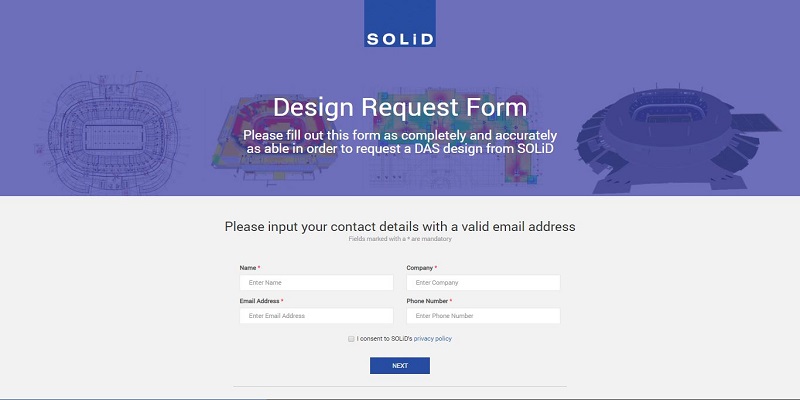Click the SOLiD logo at top
Viewport: 800px width, 400px height.
(399, 23)
